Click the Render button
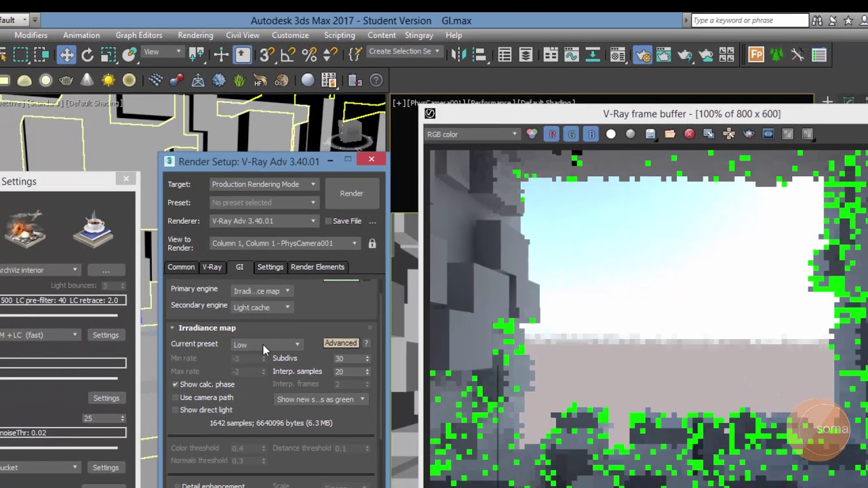Viewport: 868px width, 488px height. 351,194
